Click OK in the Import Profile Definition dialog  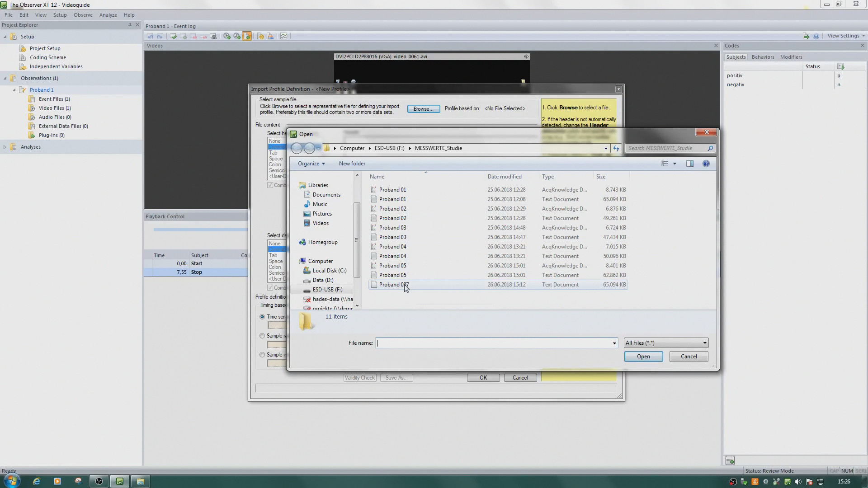pyautogui.click(x=483, y=378)
